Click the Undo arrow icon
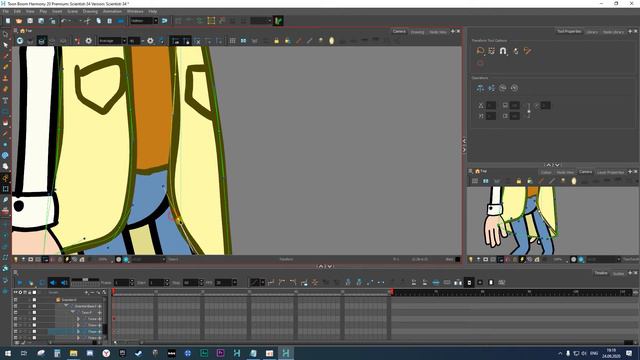 (64, 21)
